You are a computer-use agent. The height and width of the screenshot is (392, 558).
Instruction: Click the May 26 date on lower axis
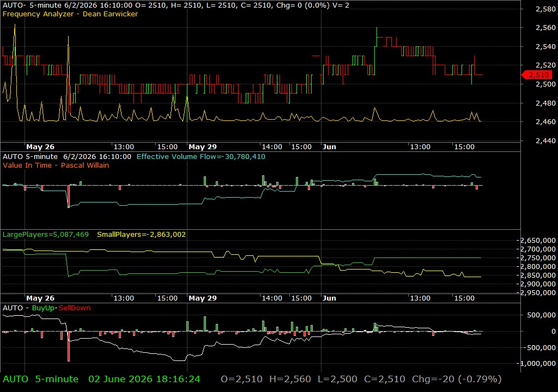40,298
